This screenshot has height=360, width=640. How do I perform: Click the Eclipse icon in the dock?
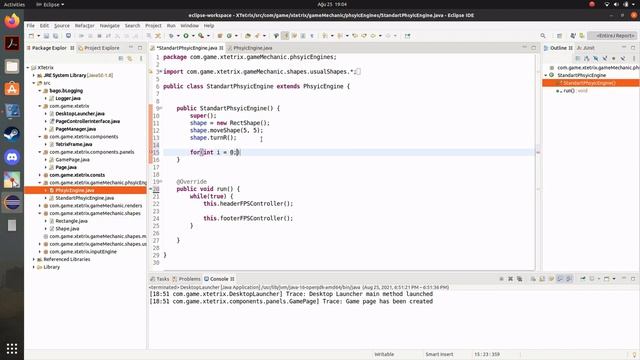point(12,202)
